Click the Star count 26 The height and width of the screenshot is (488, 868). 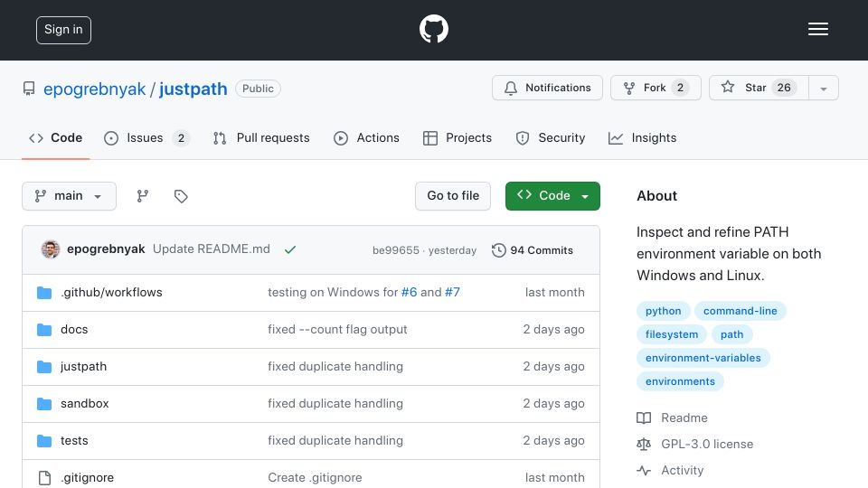783,88
